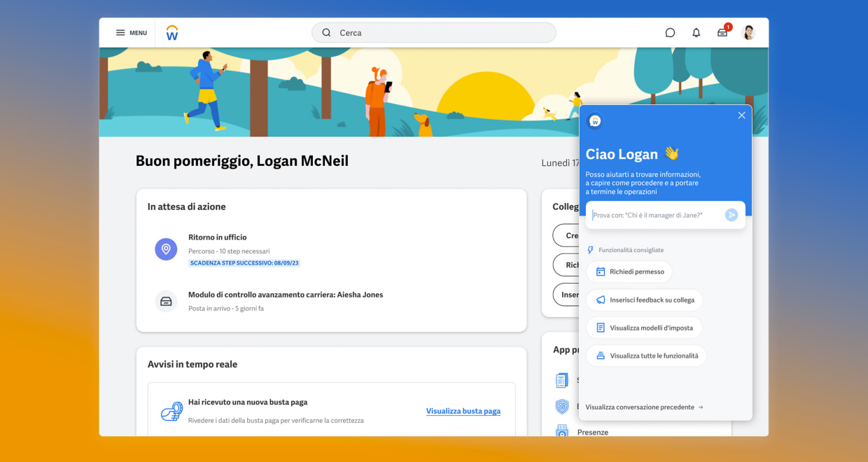The image size is (868, 462).
Task: Open the user profile avatar
Action: click(x=748, y=33)
